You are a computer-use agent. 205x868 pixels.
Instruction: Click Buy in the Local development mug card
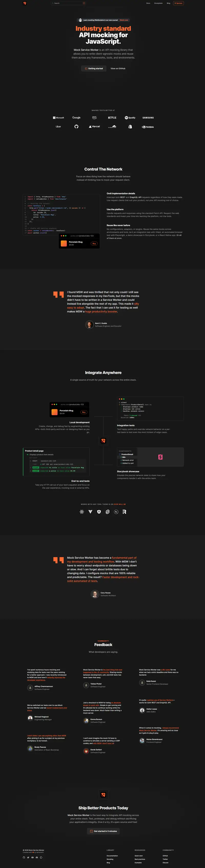tap(84, 412)
